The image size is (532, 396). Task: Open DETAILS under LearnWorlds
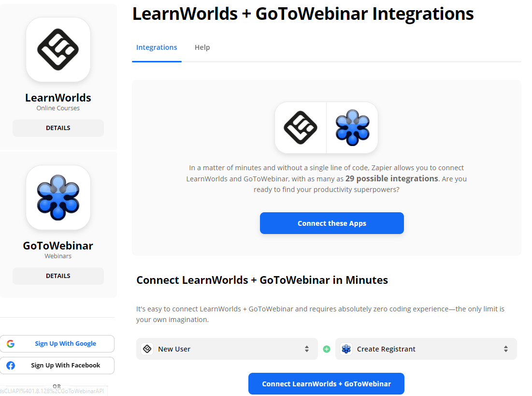click(58, 128)
